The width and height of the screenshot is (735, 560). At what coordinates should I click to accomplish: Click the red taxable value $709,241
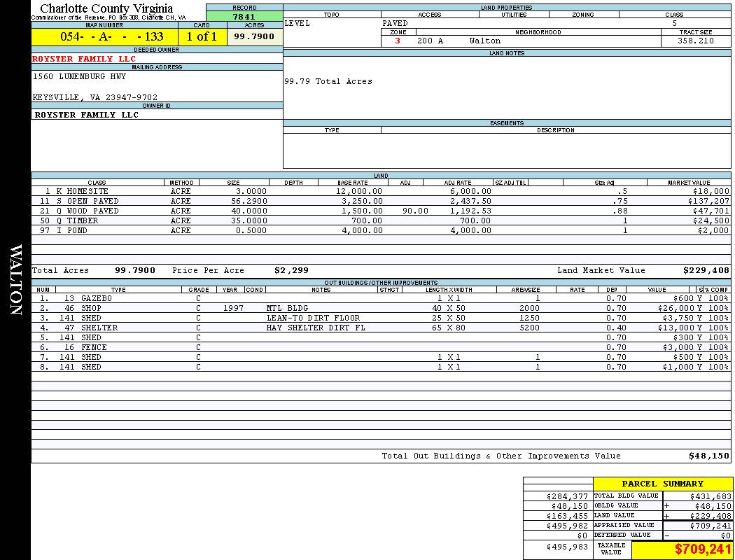(702, 550)
